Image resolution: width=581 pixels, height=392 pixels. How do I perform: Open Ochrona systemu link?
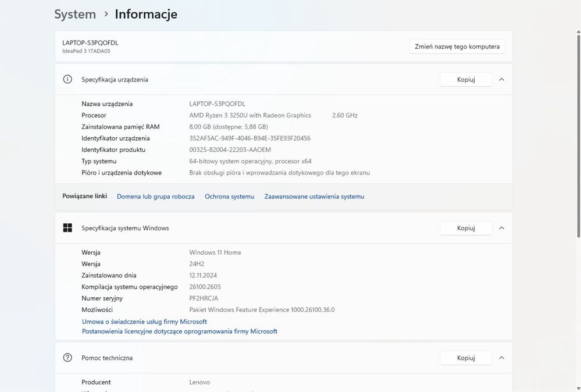click(229, 197)
